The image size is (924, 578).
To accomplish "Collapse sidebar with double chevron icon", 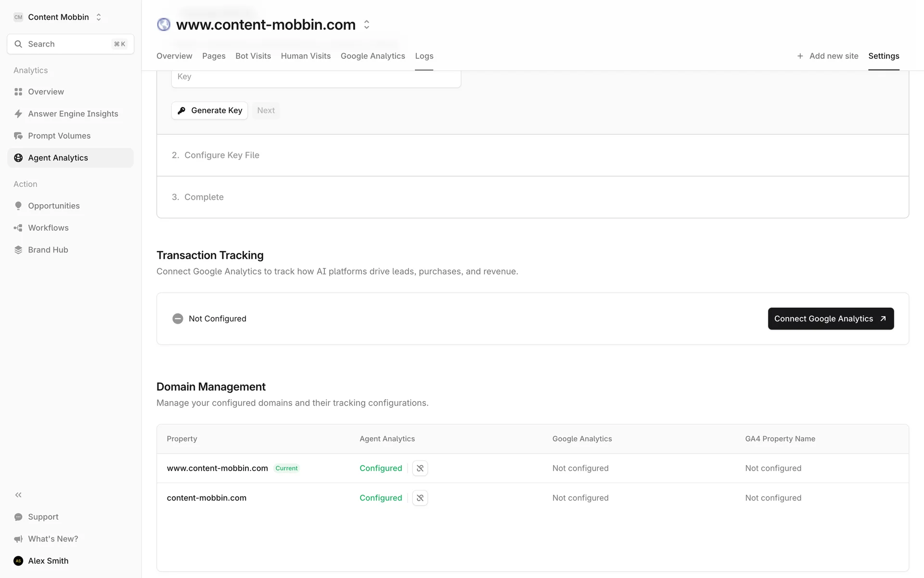I will (18, 495).
